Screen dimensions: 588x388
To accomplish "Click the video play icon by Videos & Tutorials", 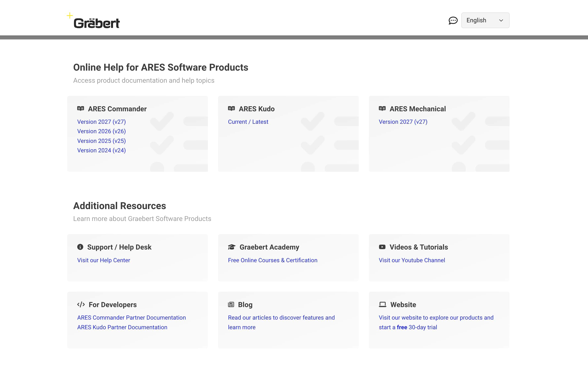I will point(382,247).
